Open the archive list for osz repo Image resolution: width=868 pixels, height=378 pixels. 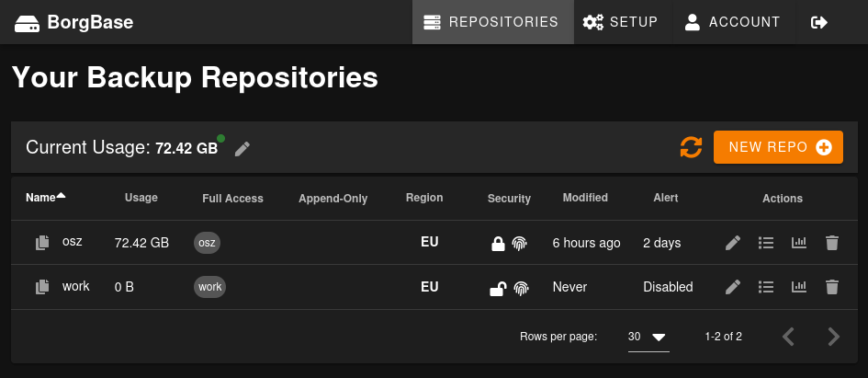(766, 243)
